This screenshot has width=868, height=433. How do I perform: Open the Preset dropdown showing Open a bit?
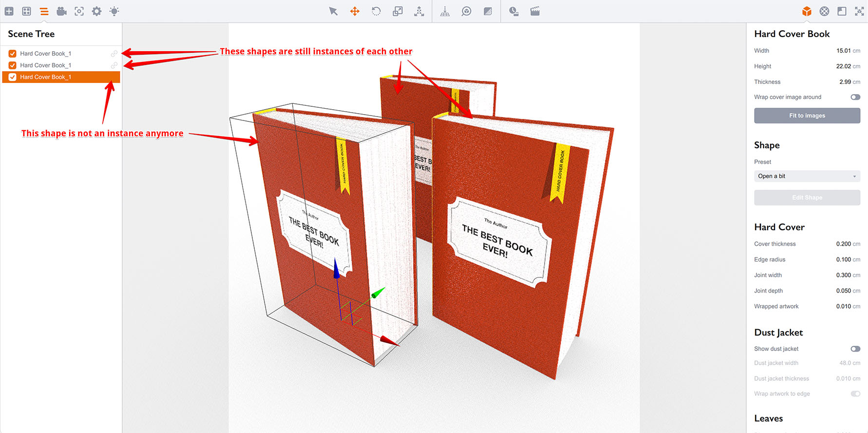(807, 176)
